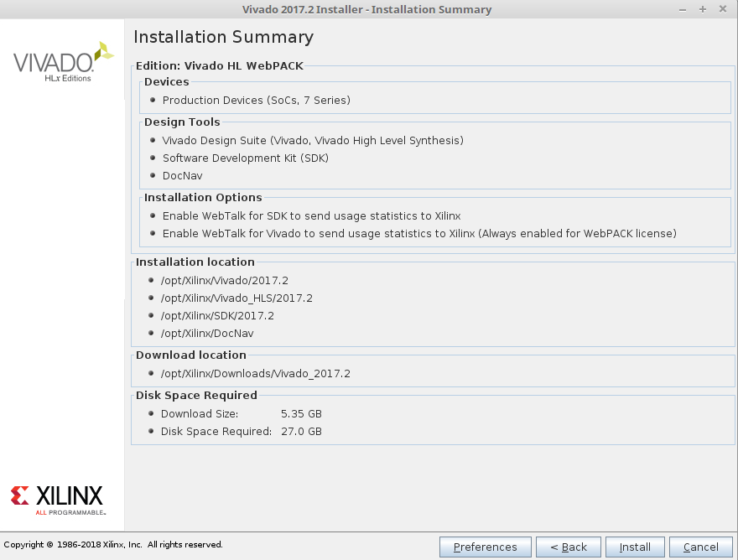
Task: Click the 'Download location' section label
Action: 190,355
